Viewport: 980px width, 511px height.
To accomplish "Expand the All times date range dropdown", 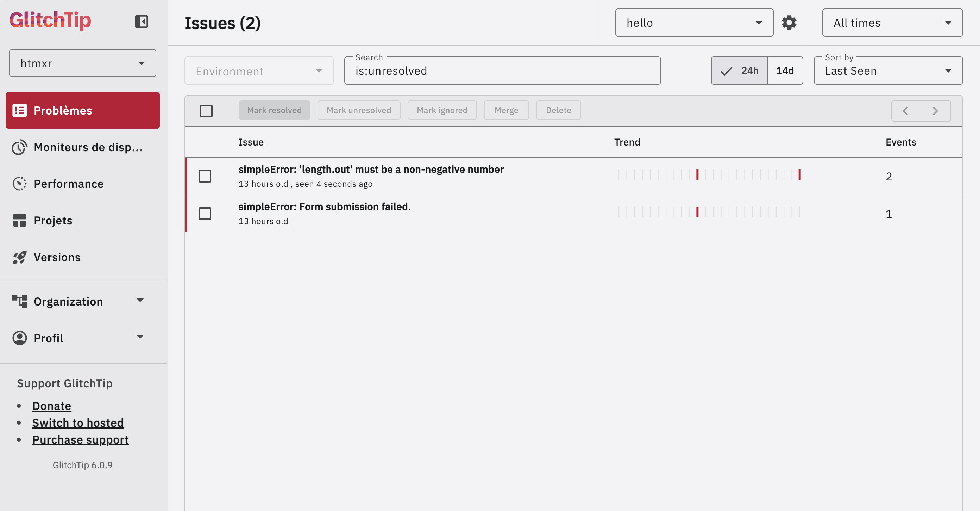I will (x=892, y=23).
